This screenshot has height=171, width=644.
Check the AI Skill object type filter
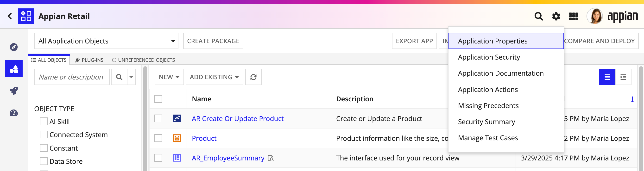pos(44,121)
